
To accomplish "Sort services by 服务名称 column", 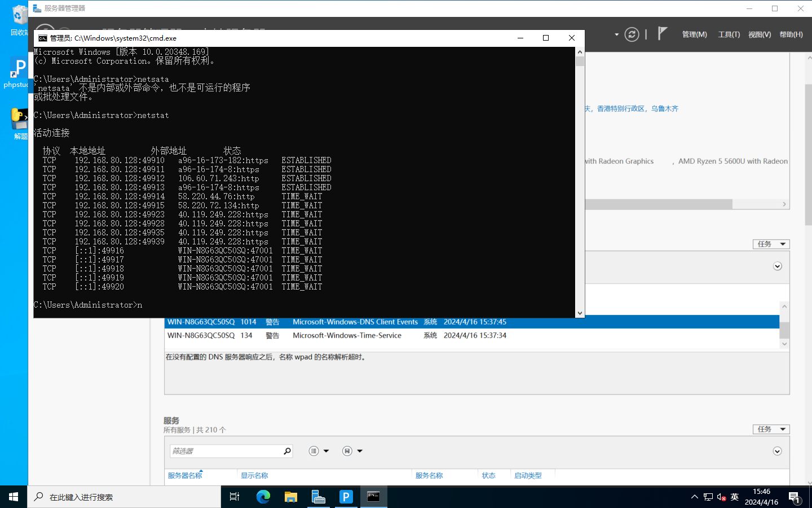I will pos(429,475).
